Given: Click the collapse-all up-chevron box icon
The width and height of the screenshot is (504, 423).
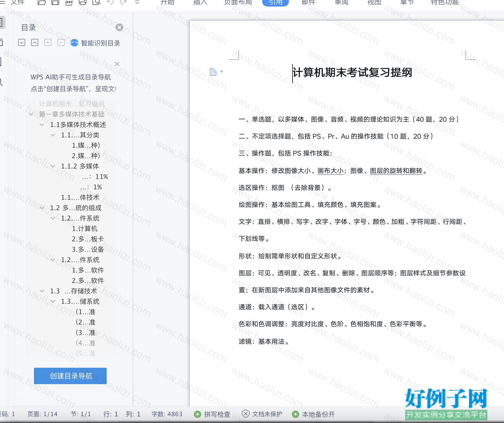Looking at the screenshot, I should (x=35, y=42).
